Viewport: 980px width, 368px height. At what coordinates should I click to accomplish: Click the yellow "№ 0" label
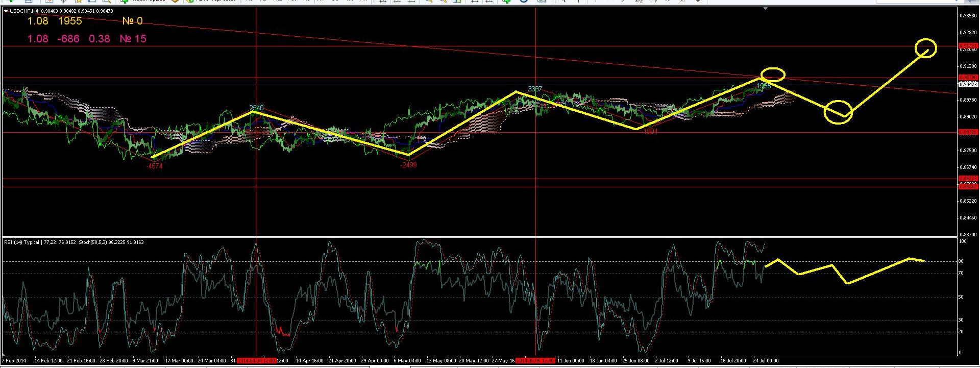[x=133, y=21]
